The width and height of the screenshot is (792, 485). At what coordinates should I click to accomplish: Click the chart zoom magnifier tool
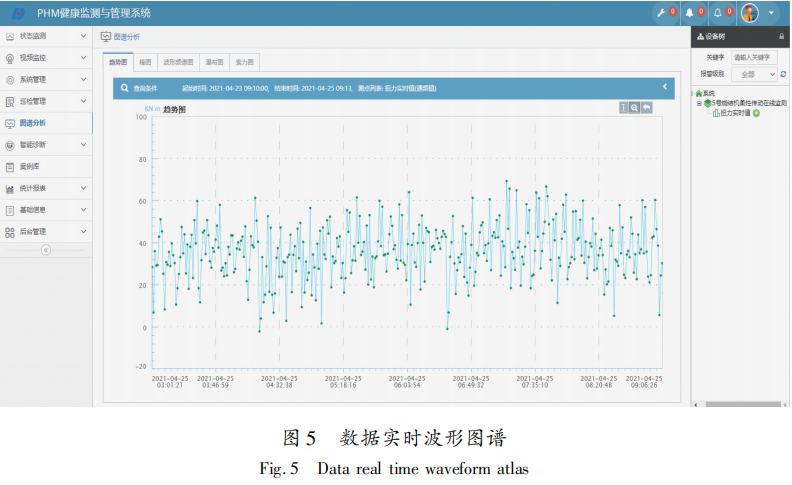tap(634, 108)
